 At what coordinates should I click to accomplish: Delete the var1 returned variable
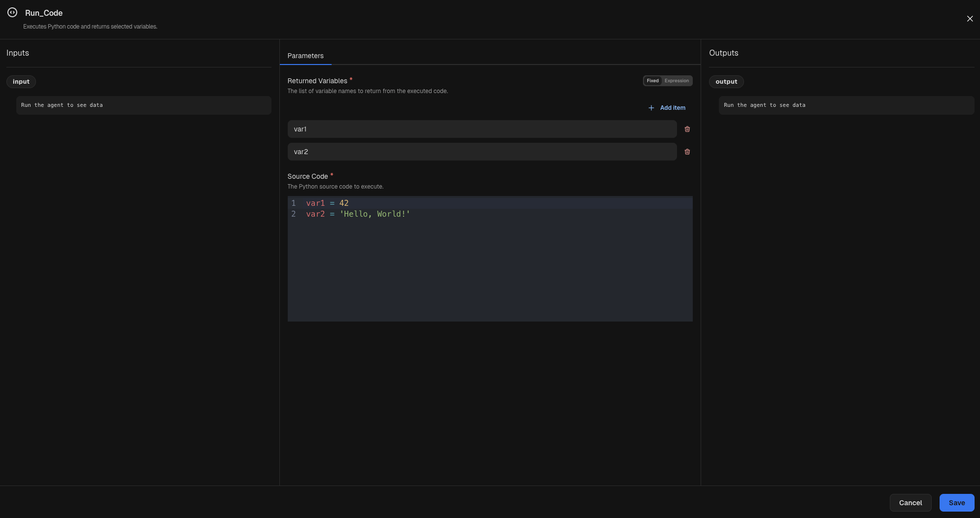[687, 129]
